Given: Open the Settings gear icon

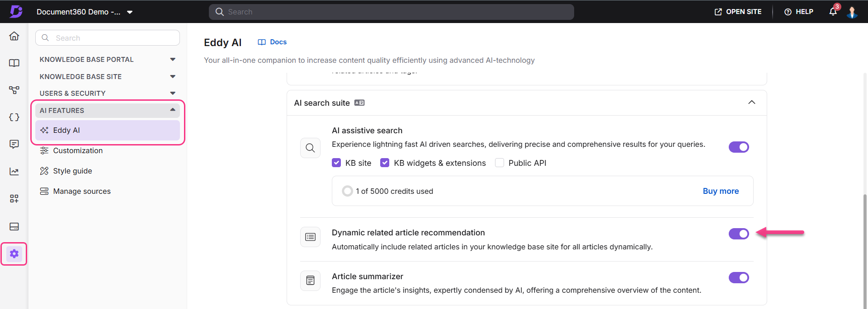Looking at the screenshot, I should (x=14, y=254).
